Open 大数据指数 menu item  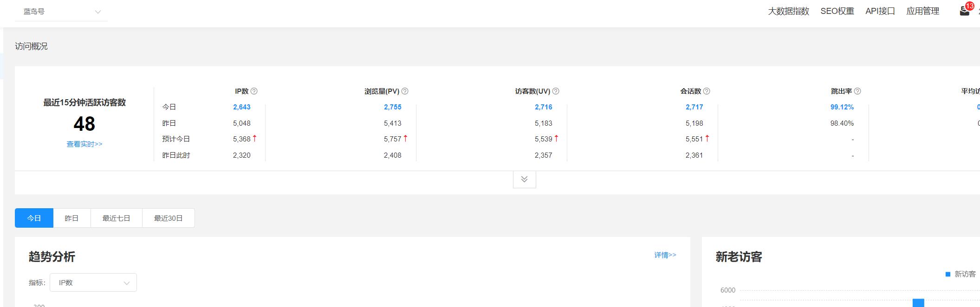pyautogui.click(x=788, y=11)
